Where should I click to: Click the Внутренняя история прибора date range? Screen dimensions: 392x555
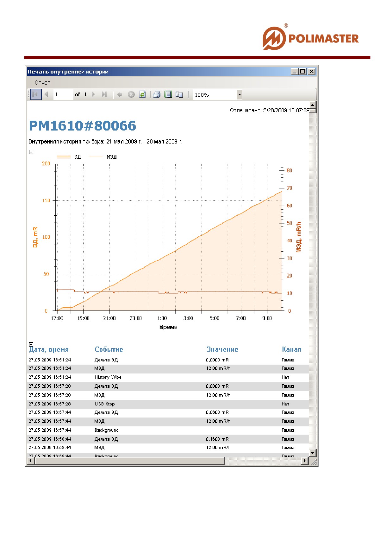[x=105, y=142]
